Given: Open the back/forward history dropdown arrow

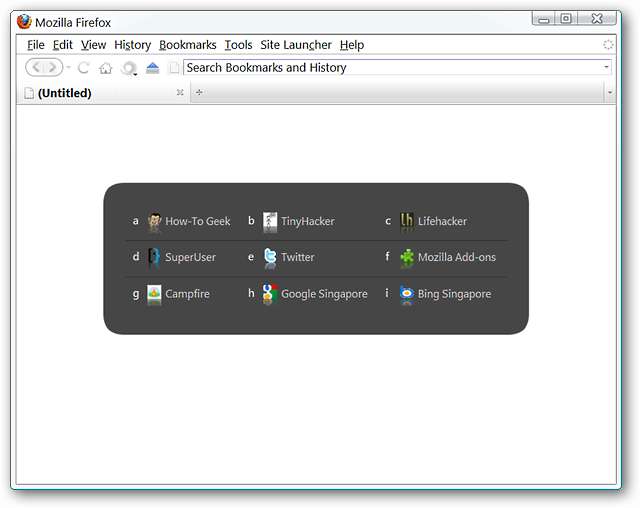Looking at the screenshot, I should coord(69,67).
